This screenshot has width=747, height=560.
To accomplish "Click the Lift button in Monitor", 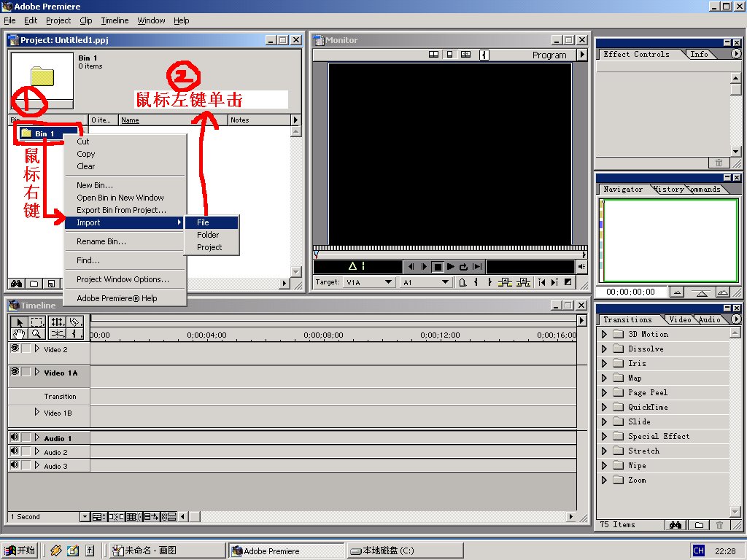I will [505, 282].
